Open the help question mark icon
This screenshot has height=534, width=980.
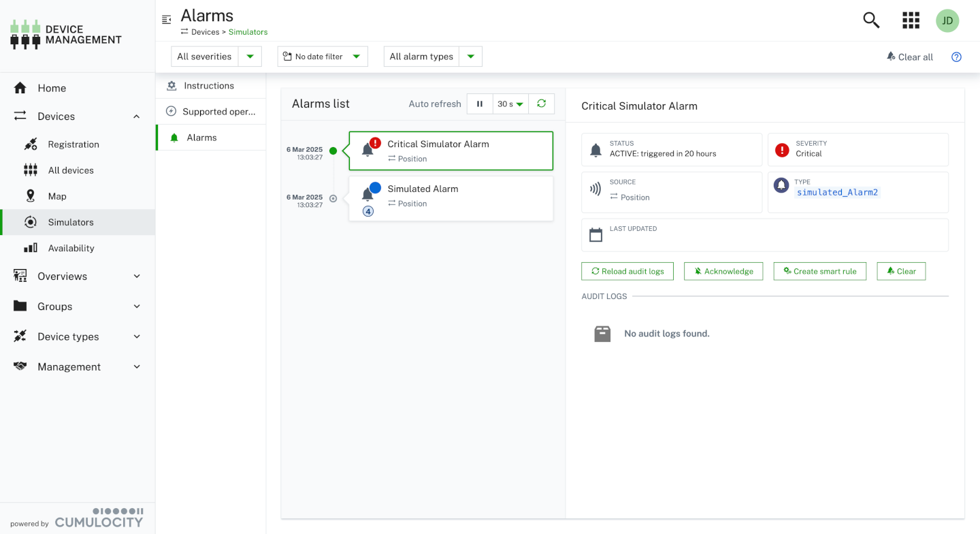point(956,57)
